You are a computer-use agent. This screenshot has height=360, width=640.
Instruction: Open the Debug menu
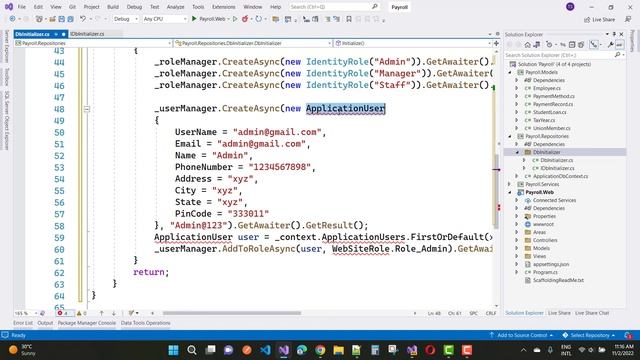pyautogui.click(x=134, y=7)
